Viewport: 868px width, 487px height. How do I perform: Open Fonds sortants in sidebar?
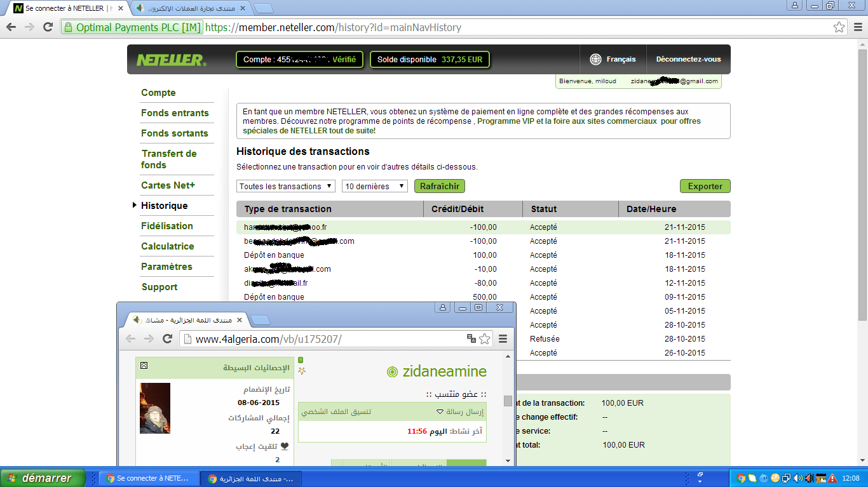(x=175, y=133)
